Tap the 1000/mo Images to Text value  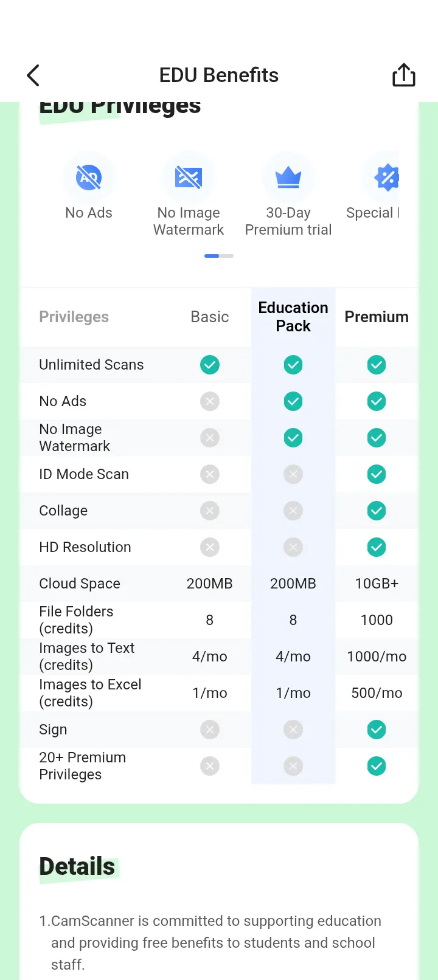click(x=377, y=657)
